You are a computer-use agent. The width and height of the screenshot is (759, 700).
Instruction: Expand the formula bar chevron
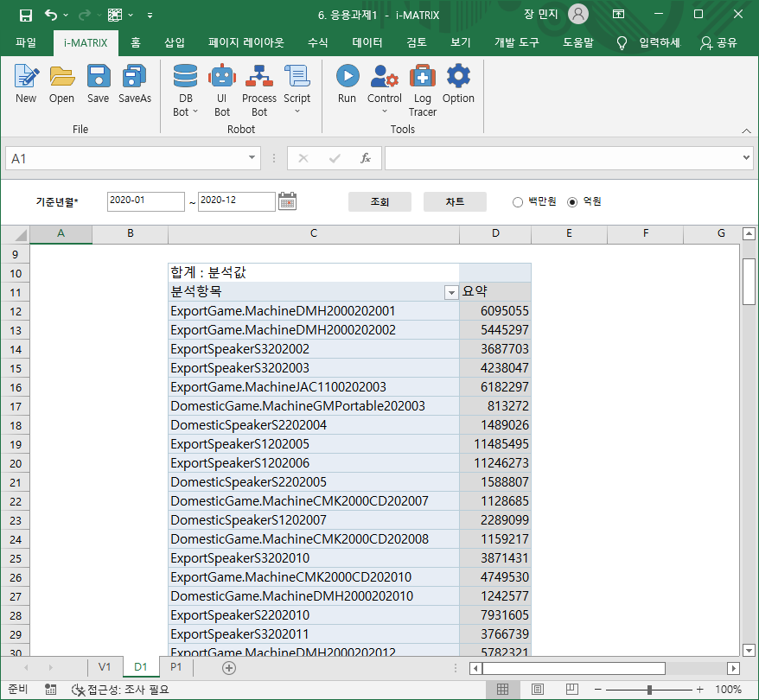pos(746,157)
